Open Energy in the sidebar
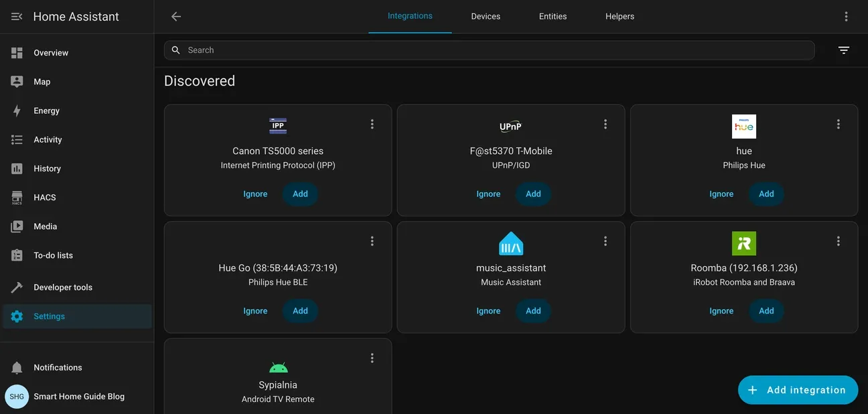 [x=77, y=111]
